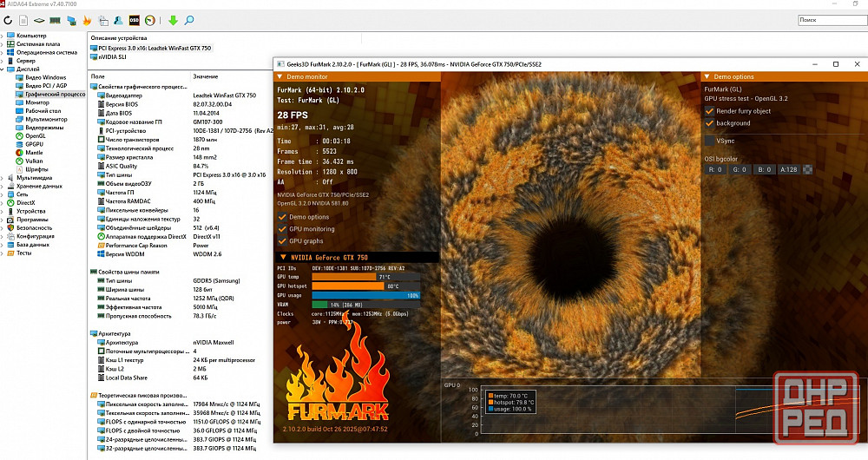
Task: Open the OSD panel toolbar icon
Action: (134, 19)
